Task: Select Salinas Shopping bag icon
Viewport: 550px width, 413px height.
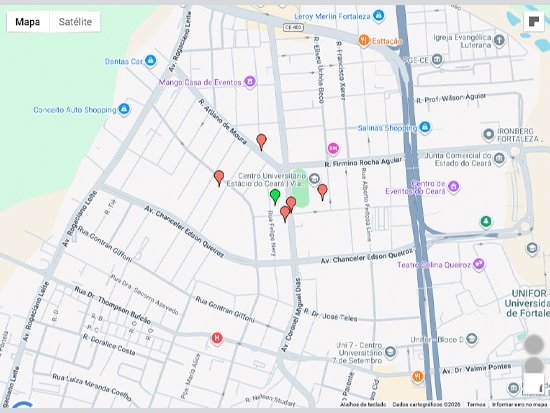Action: [425, 127]
